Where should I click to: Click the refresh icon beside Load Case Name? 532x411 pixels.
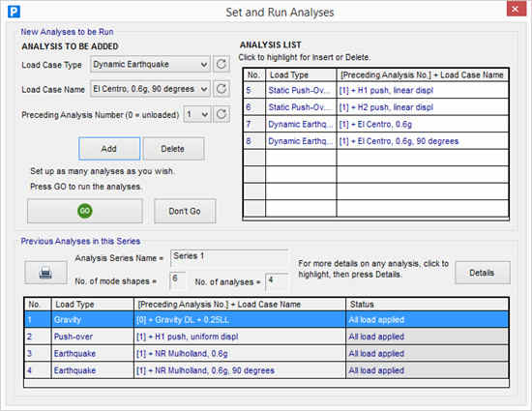click(222, 89)
